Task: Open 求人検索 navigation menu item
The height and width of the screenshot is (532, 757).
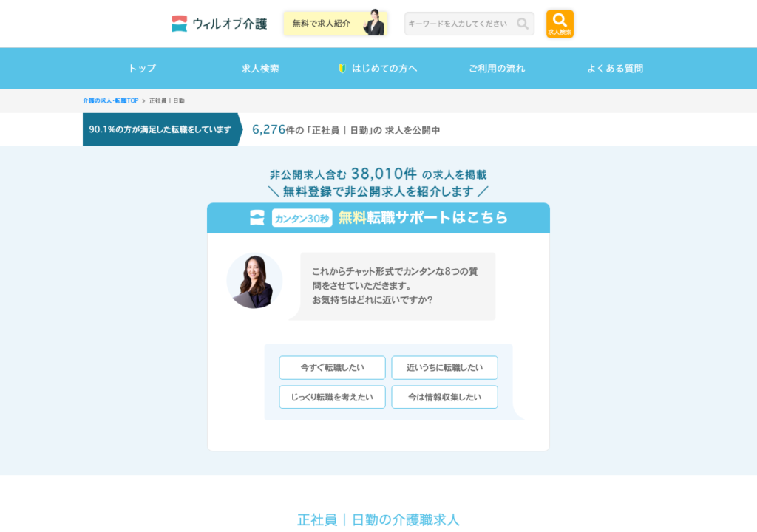Action: (260, 69)
